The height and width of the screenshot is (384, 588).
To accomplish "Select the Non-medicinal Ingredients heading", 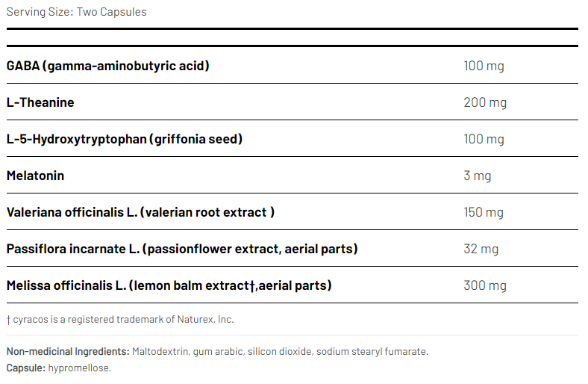I will click(x=68, y=351).
